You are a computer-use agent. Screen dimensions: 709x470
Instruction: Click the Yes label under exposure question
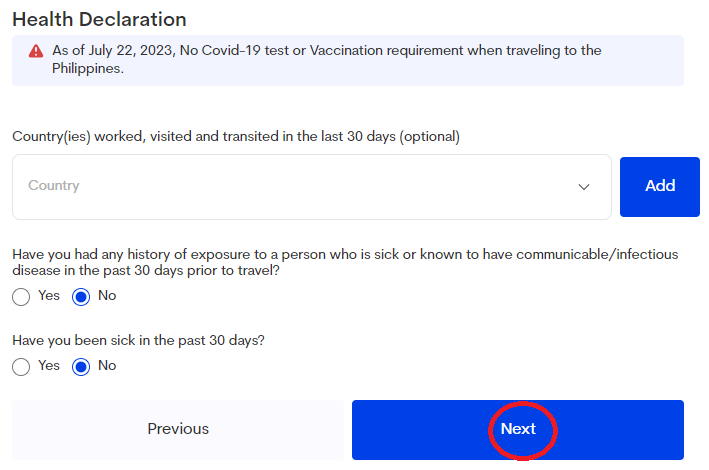click(49, 296)
